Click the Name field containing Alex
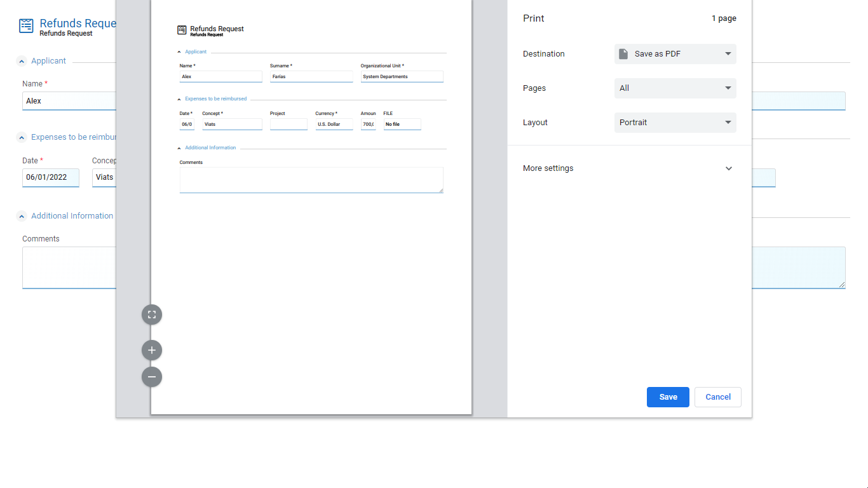 point(69,101)
